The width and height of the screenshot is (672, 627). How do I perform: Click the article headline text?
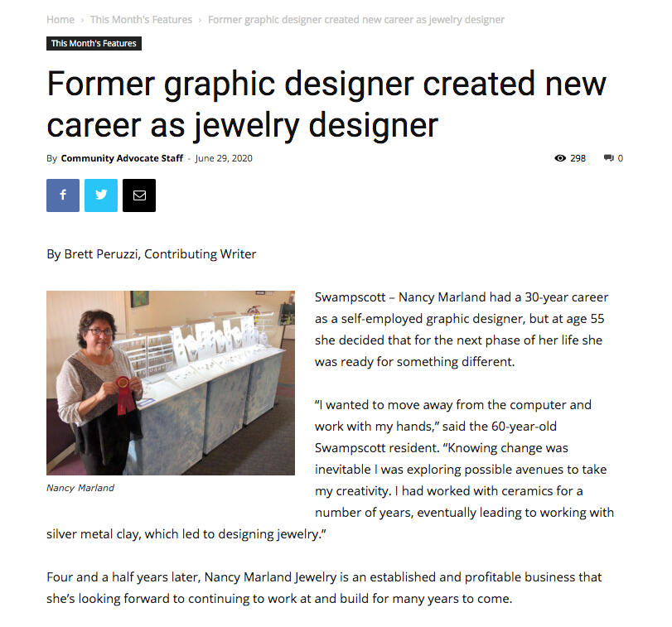[326, 104]
